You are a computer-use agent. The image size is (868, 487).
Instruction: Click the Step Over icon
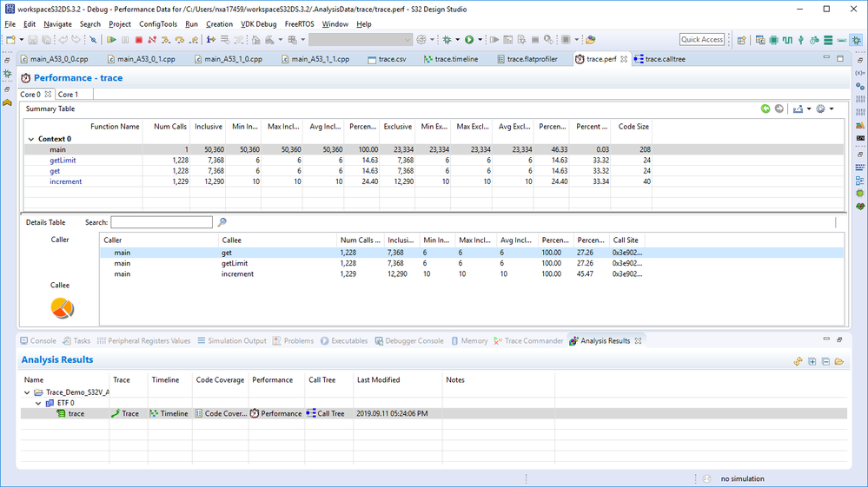(x=179, y=40)
